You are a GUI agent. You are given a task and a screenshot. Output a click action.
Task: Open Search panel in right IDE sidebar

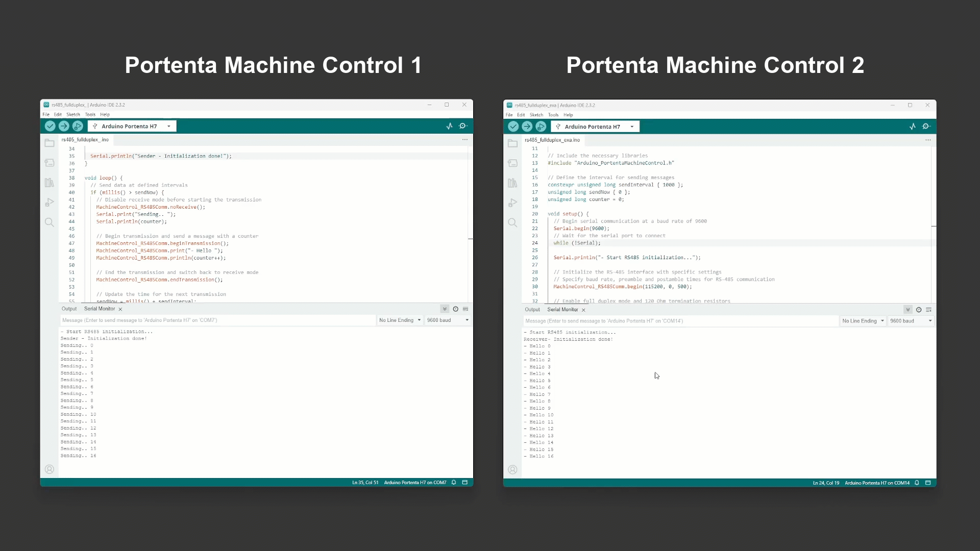tap(512, 223)
